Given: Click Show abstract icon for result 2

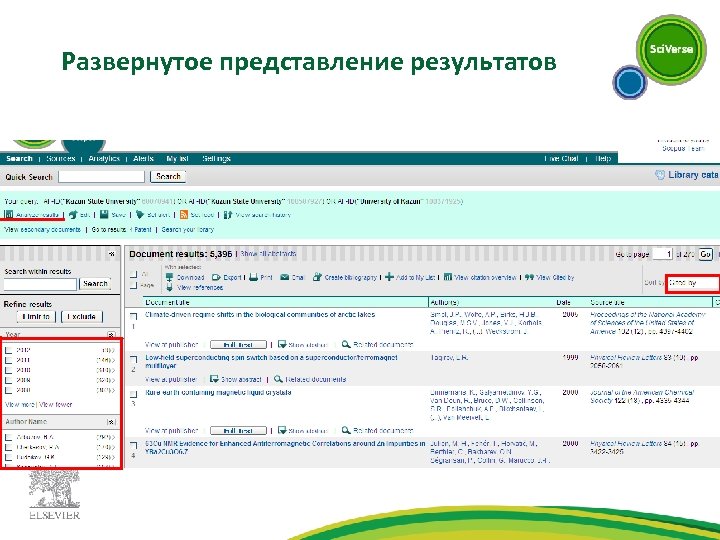Looking at the screenshot, I should coord(214,379).
